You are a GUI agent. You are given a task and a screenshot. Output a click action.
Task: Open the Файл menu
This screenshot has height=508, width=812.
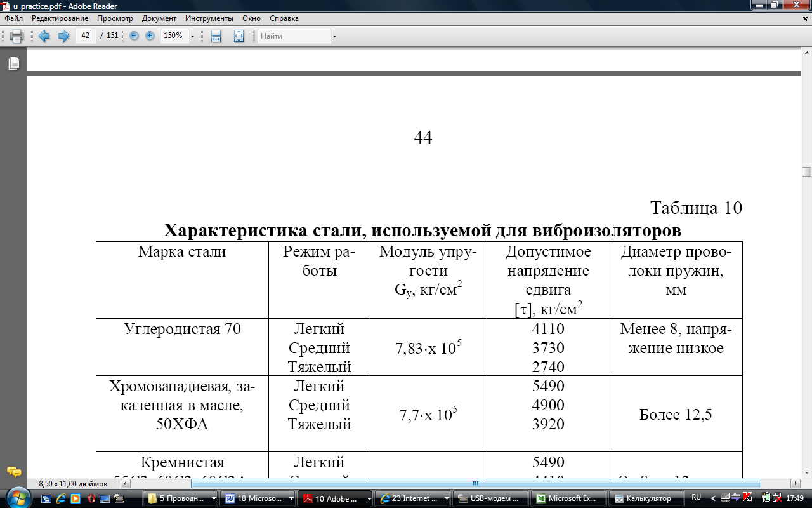(x=13, y=18)
